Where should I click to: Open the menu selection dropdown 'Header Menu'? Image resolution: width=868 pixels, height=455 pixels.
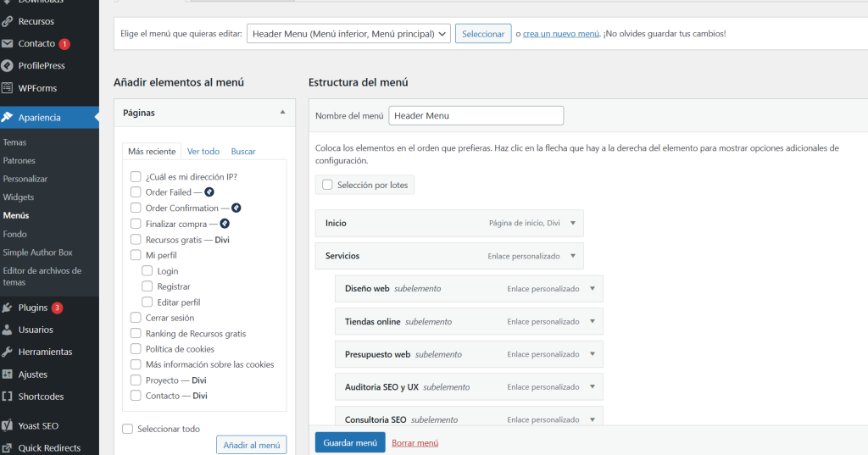348,34
